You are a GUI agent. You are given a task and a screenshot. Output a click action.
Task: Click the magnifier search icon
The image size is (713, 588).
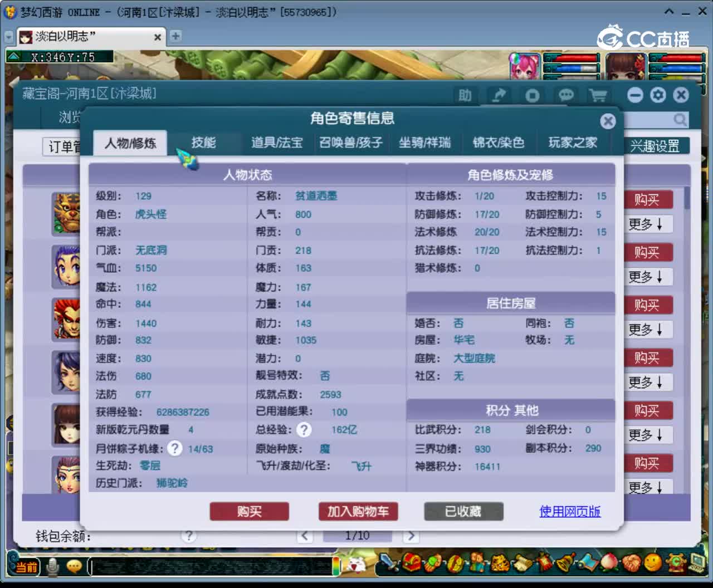click(680, 119)
